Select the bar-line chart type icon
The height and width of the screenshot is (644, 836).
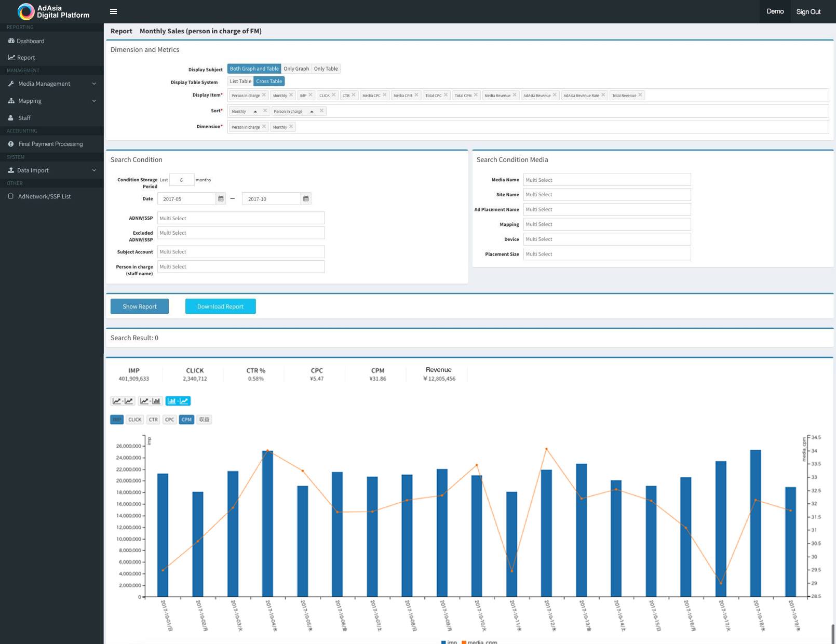point(178,401)
